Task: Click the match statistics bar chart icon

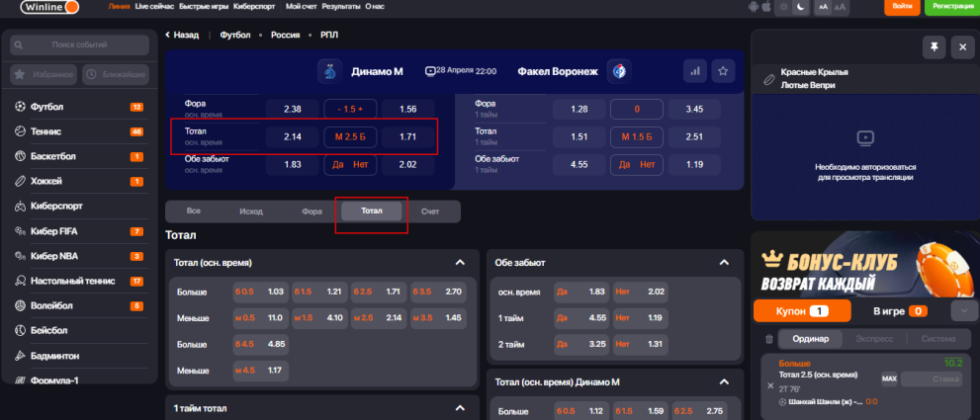Action: click(x=694, y=71)
